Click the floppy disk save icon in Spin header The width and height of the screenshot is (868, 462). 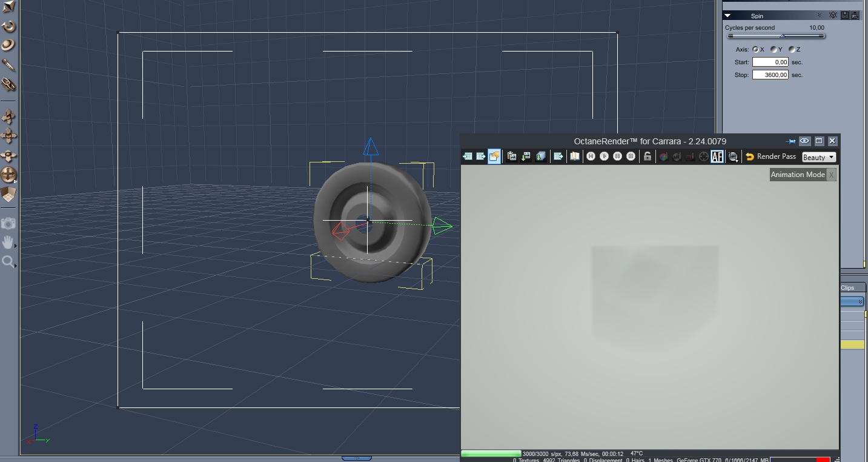(844, 16)
